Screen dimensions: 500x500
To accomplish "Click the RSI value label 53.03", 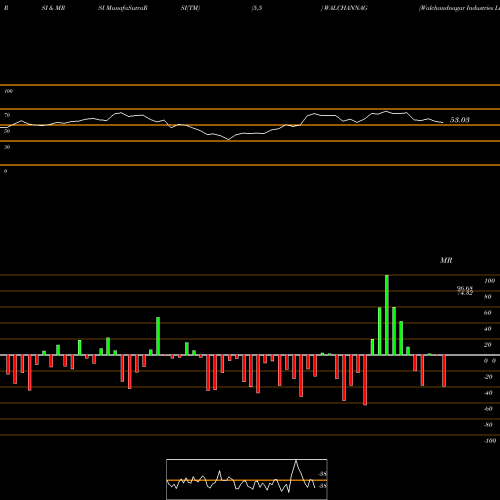I will 460,120.
